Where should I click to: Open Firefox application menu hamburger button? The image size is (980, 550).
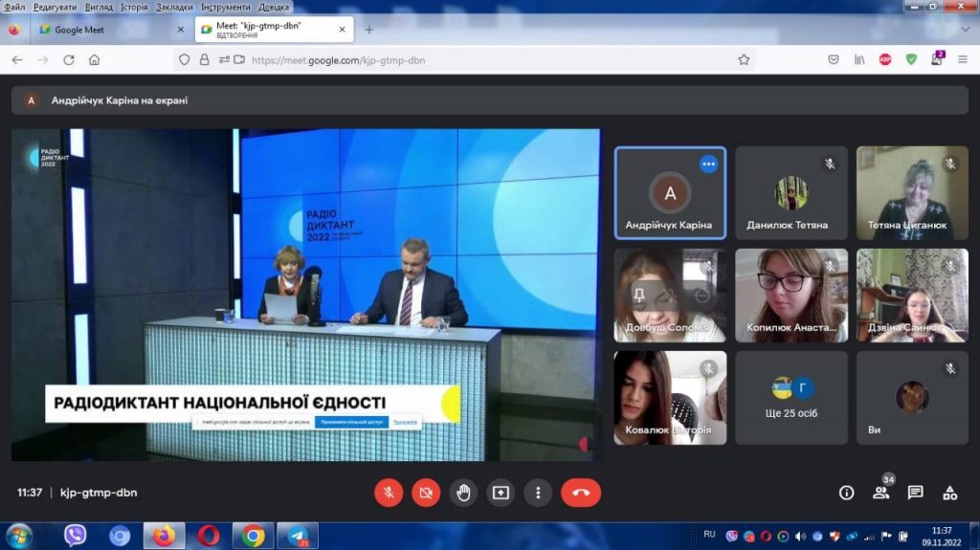(963, 59)
